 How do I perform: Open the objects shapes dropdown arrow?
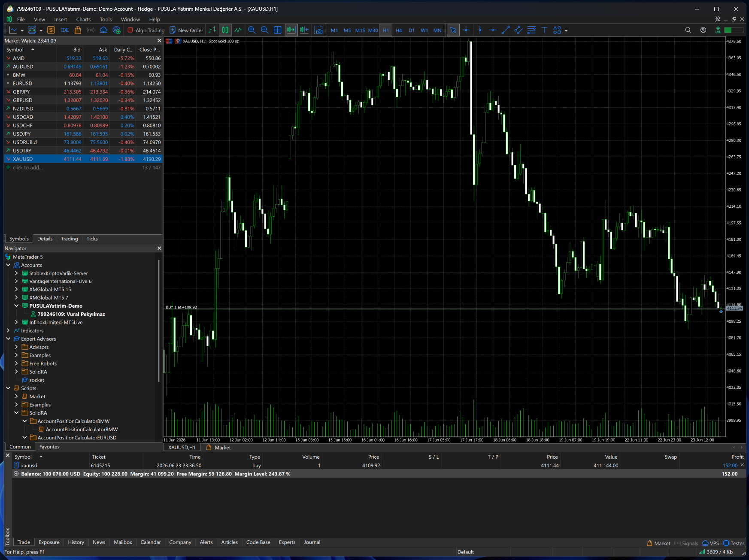[566, 30]
